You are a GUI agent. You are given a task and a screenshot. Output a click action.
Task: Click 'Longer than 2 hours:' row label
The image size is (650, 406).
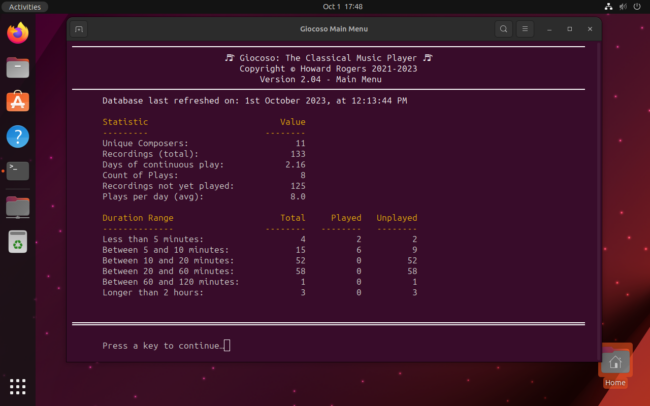click(x=153, y=292)
